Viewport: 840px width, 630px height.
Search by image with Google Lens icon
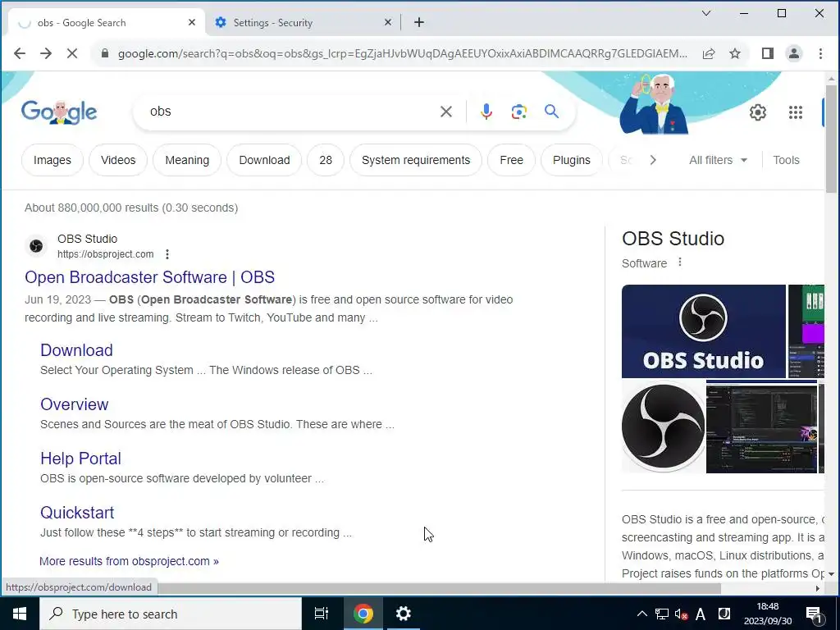coord(518,112)
